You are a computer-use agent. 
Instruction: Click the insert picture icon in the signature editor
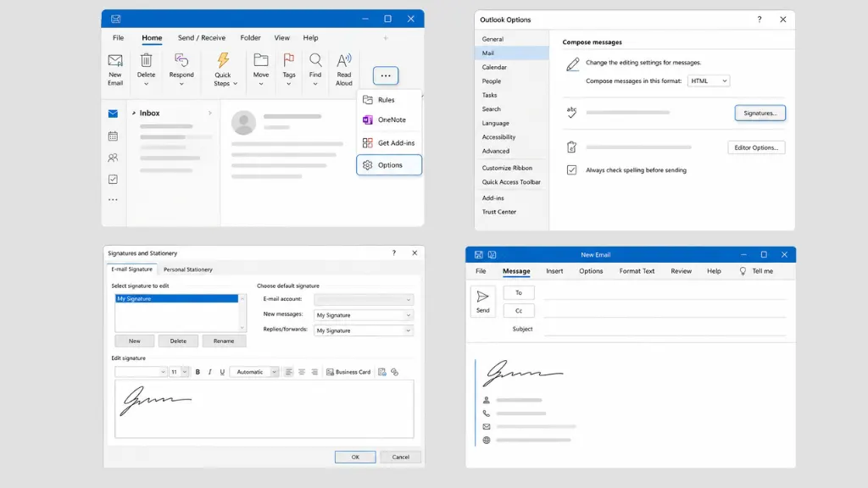point(382,373)
